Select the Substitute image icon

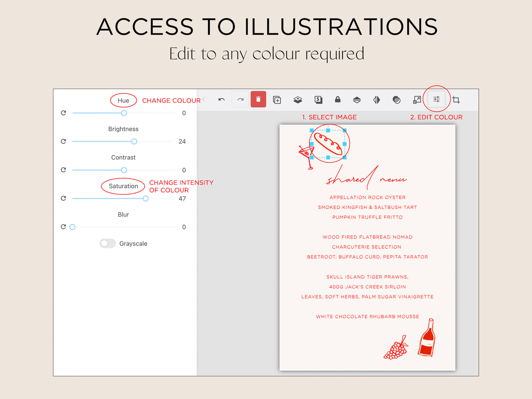tap(318, 99)
